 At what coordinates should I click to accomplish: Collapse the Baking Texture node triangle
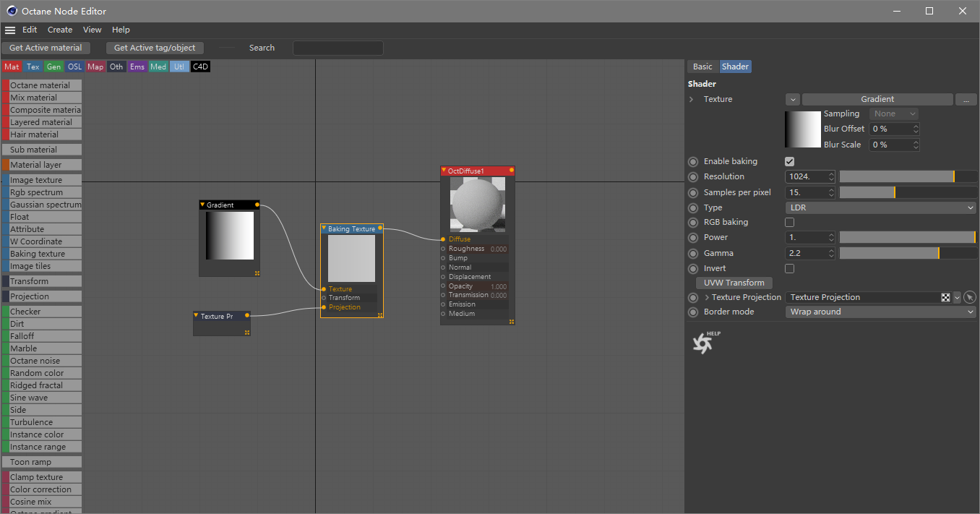pos(324,228)
